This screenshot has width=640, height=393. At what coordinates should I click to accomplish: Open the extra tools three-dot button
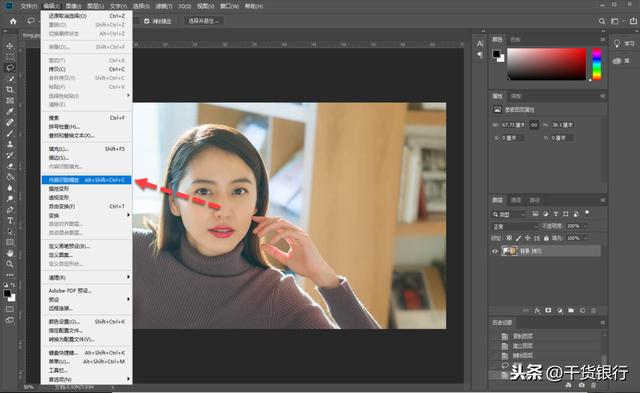point(10,275)
